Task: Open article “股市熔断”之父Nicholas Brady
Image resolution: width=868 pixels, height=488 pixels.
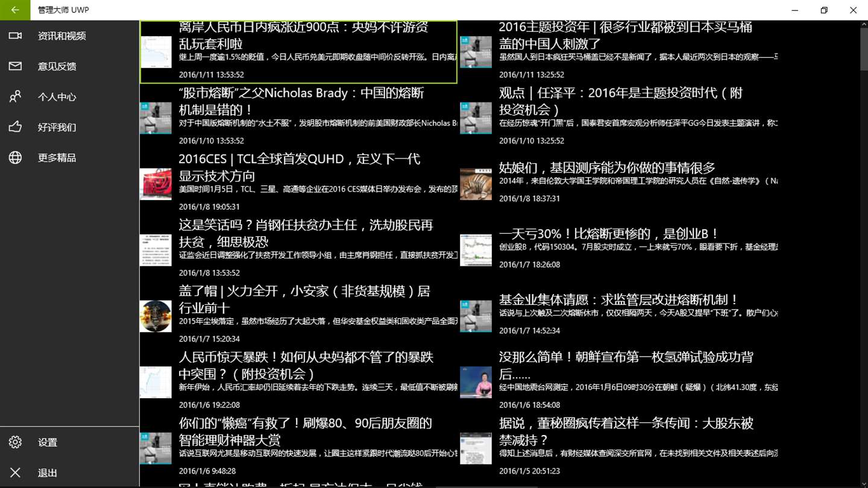Action: [298, 118]
